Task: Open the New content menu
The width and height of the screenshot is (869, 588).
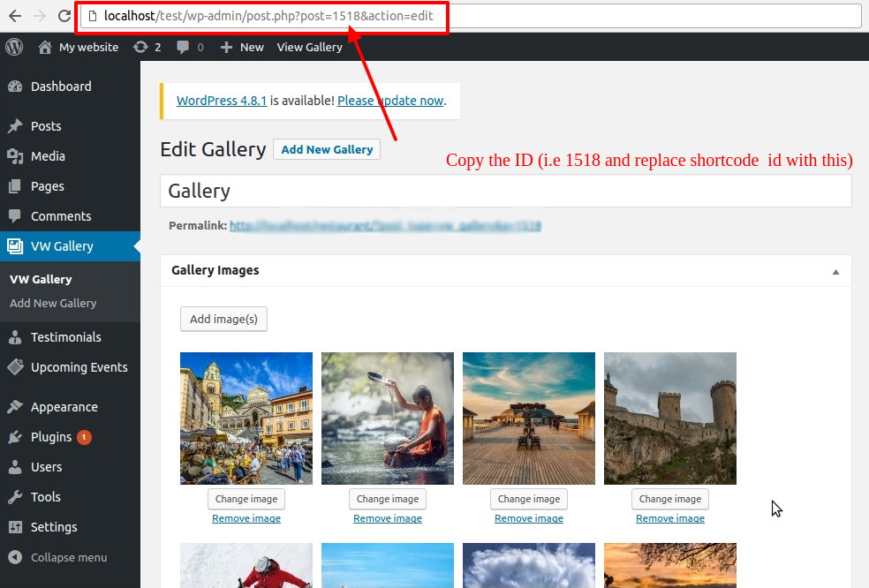Action: [242, 47]
